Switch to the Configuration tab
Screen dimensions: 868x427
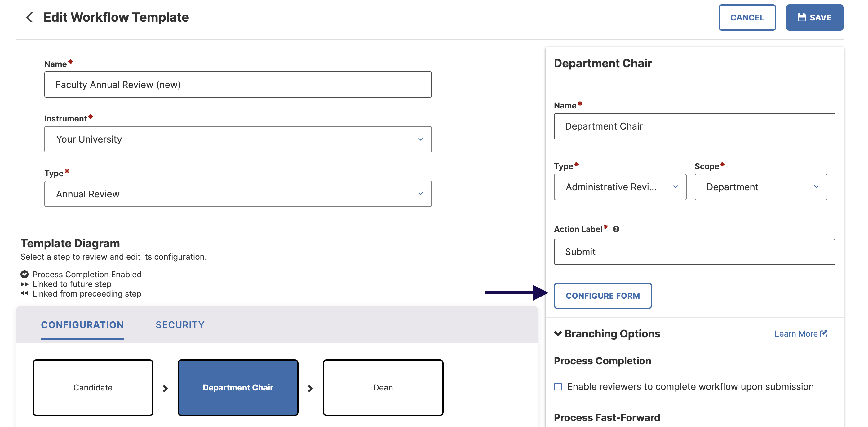82,325
